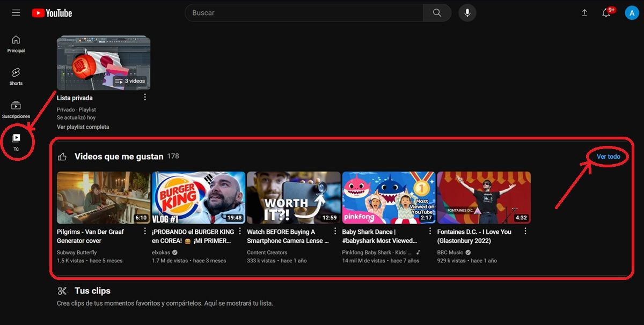The width and height of the screenshot is (644, 325).
Task: Focus the Buscar search field
Action: [x=304, y=13]
